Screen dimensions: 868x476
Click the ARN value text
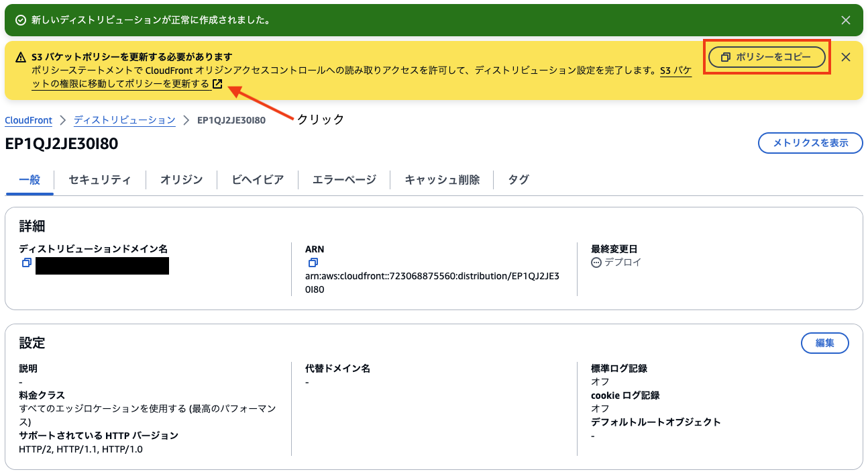pos(432,283)
